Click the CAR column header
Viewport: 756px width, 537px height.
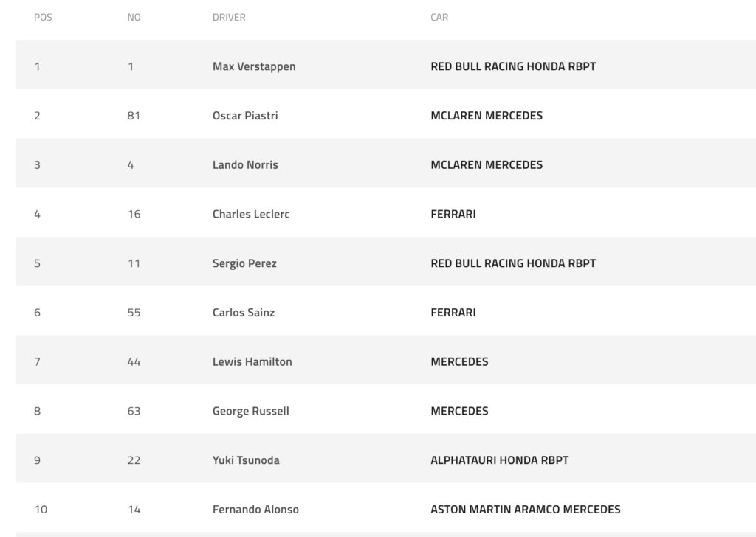439,18
